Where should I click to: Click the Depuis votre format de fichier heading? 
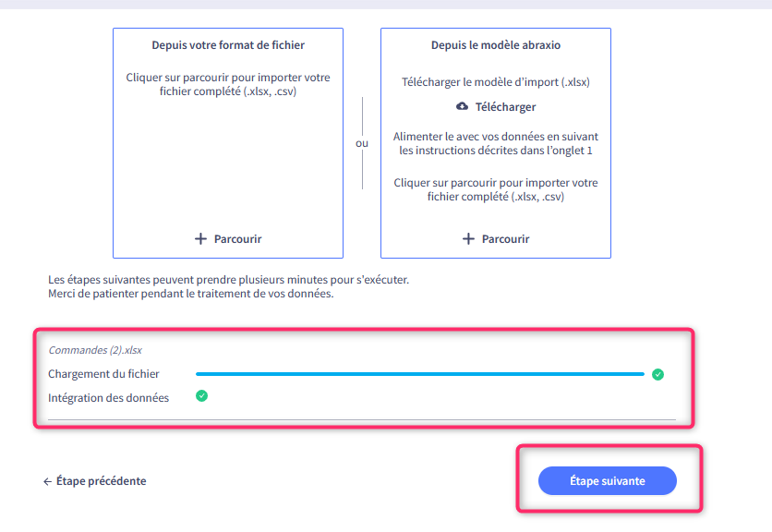click(x=228, y=45)
